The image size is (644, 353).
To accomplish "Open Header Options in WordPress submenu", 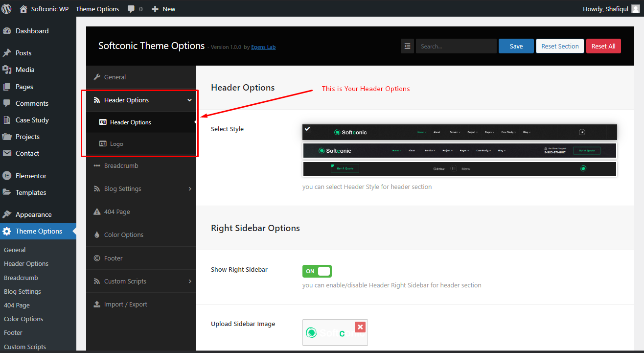I will (26, 263).
